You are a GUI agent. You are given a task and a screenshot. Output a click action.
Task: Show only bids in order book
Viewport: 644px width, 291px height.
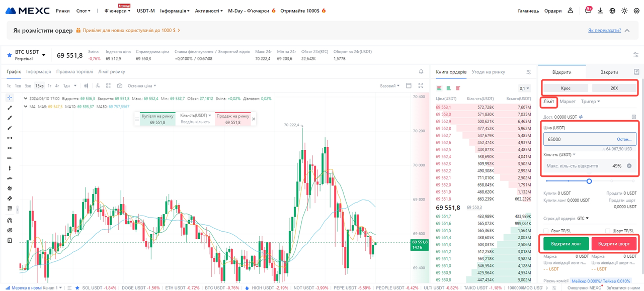(x=448, y=88)
